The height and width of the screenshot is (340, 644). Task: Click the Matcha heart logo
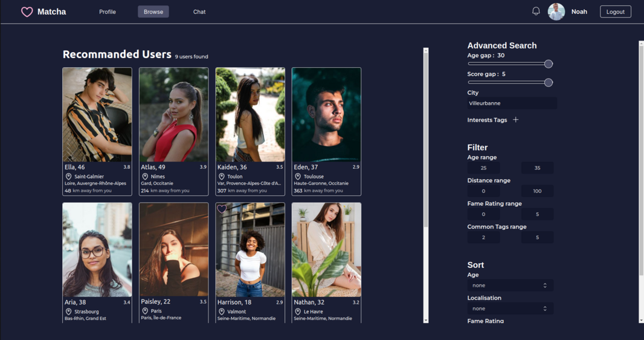pos(27,12)
